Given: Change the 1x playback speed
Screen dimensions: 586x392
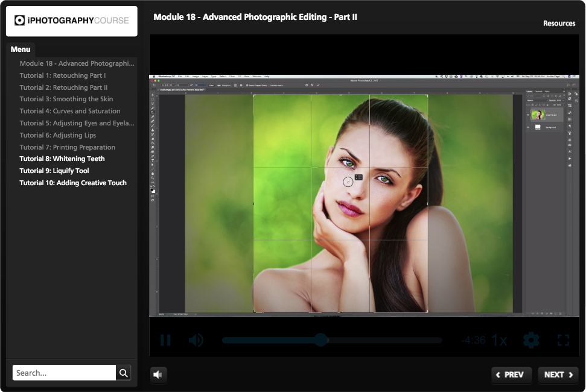Looking at the screenshot, I should click(499, 340).
